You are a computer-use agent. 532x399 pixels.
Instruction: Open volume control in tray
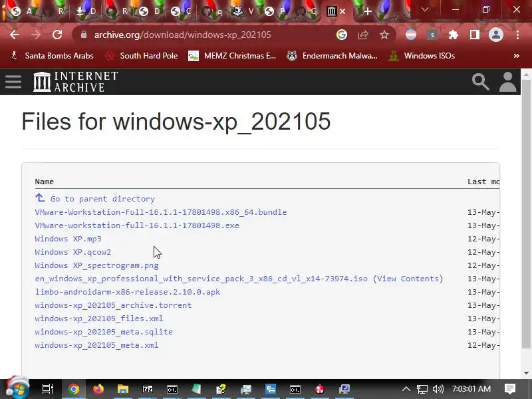[x=438, y=389]
